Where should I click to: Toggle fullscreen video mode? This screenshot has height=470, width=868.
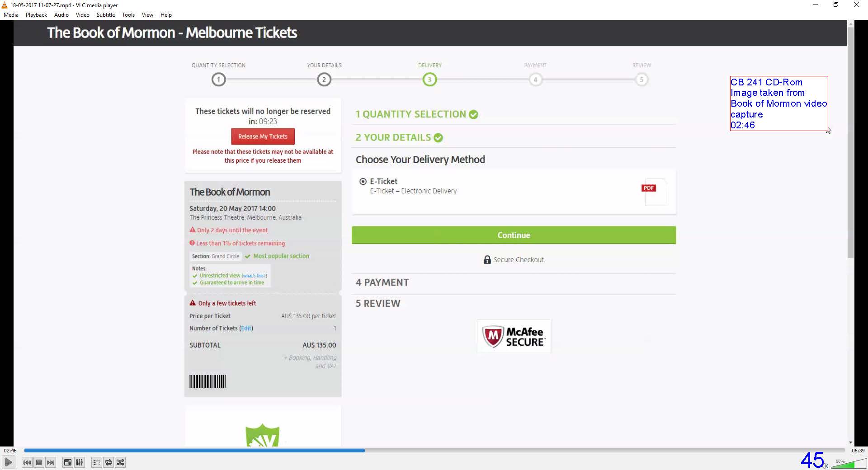67,462
